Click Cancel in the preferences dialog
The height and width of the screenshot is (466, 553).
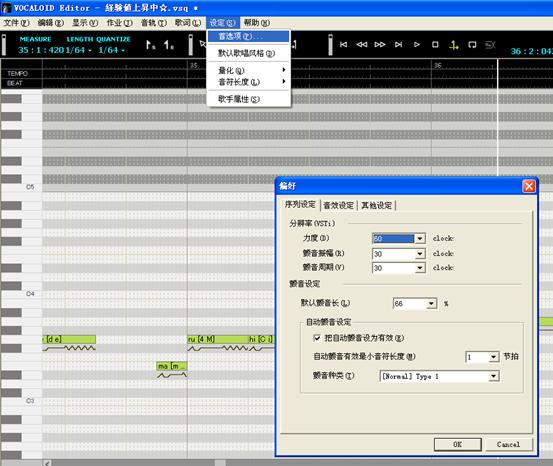508,444
